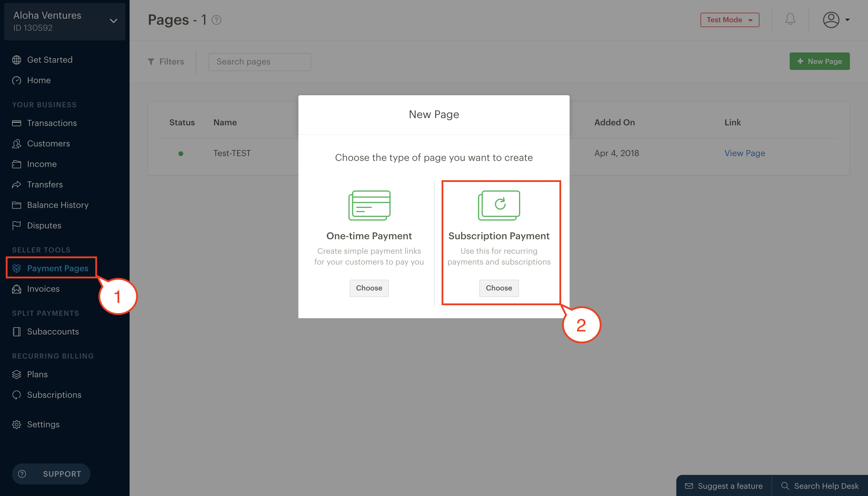The height and width of the screenshot is (496, 868).
Task: Open Disputes in the sidebar
Action: tap(37, 225)
